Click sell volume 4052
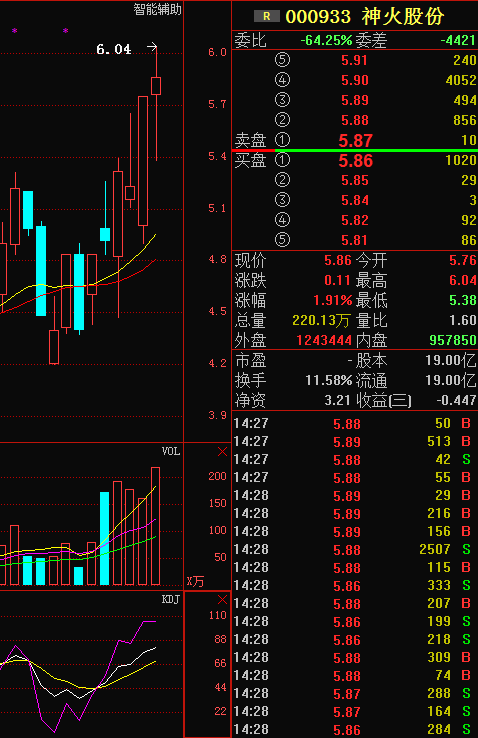Viewport: 478px width, 738px height. [x=461, y=80]
